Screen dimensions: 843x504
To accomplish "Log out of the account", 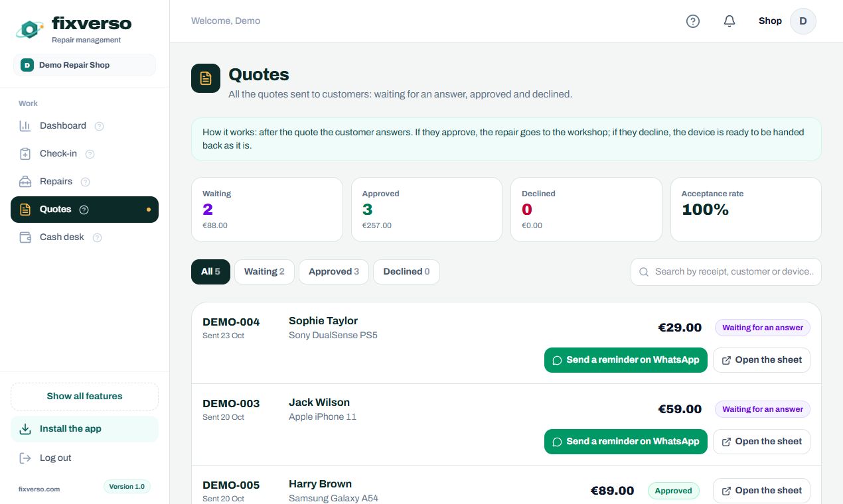I will 84,458.
